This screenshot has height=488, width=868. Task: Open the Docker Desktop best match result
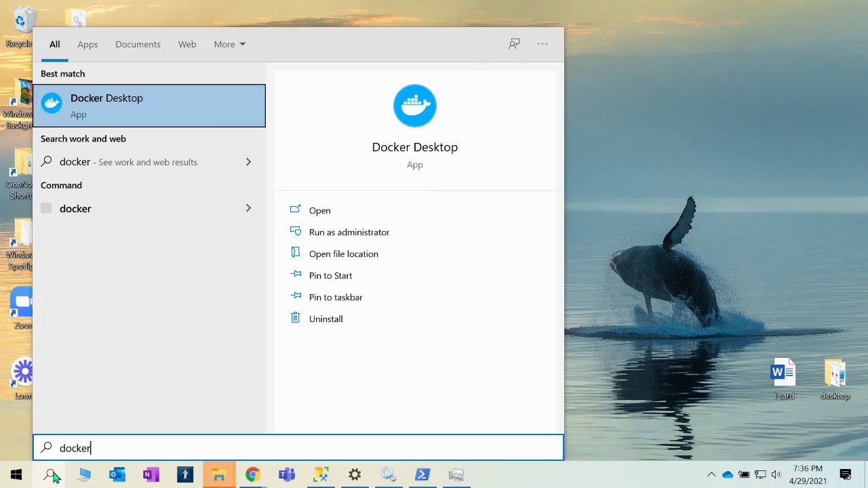coord(149,106)
